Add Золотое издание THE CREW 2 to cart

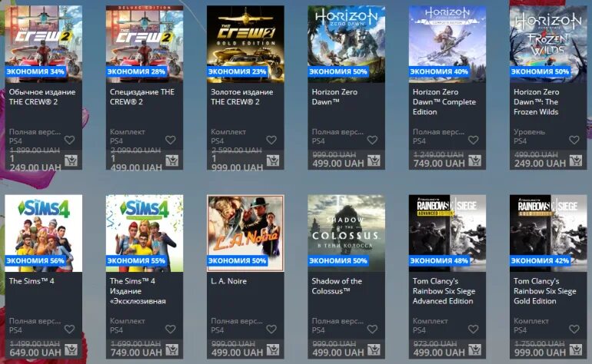click(x=273, y=161)
